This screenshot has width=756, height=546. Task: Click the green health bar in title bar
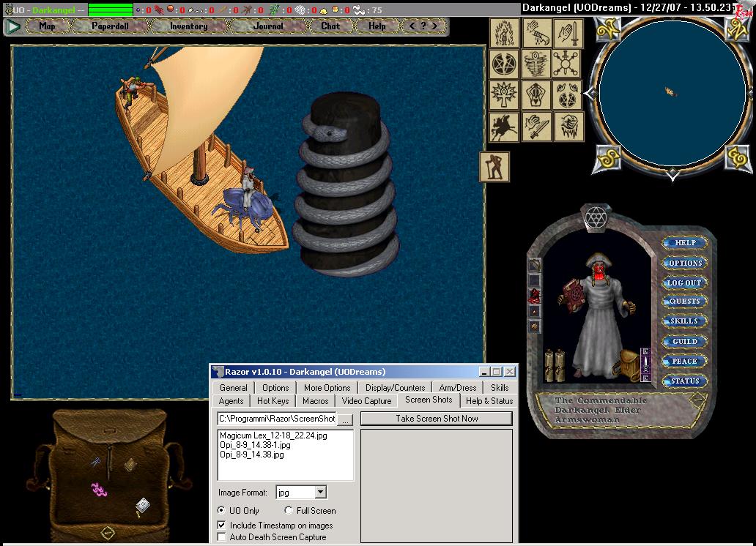(111, 10)
